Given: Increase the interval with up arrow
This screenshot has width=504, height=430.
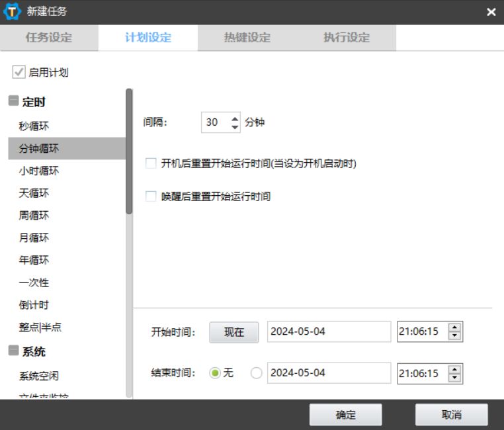Looking at the screenshot, I should tap(235, 118).
